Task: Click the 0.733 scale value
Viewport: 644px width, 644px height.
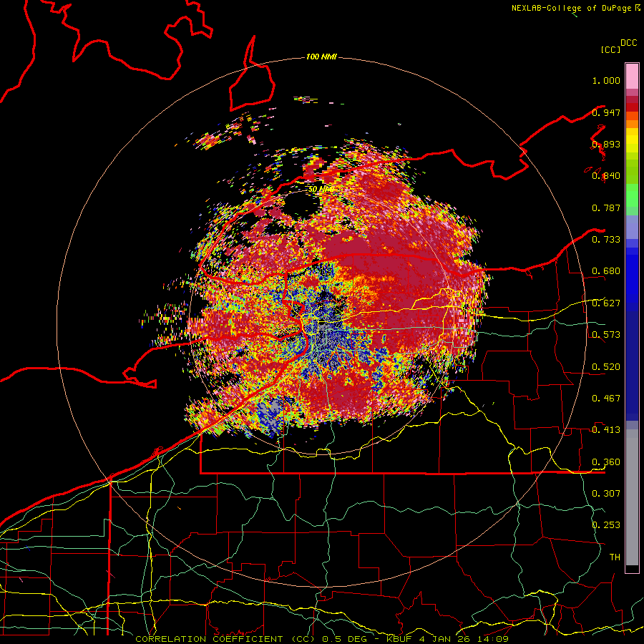Action: coord(606,240)
